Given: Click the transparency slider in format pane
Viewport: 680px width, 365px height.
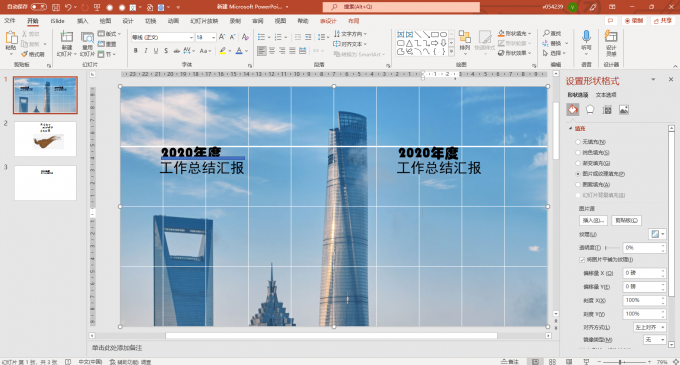Looking at the screenshot, I should [x=612, y=248].
